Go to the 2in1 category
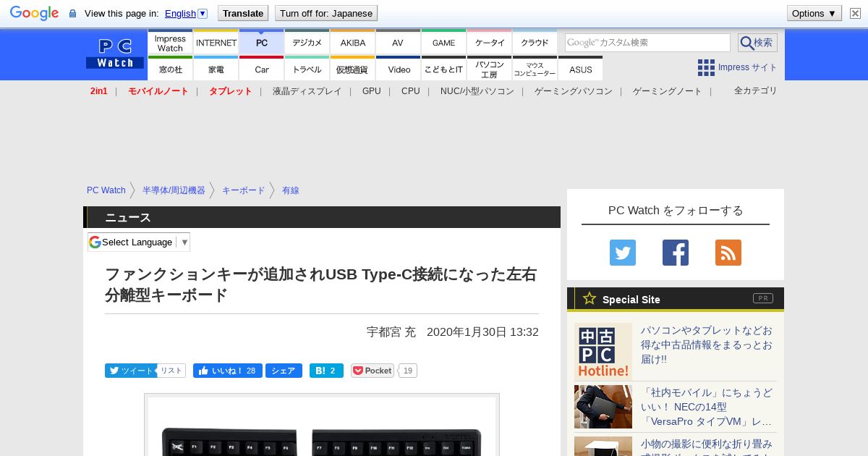This screenshot has width=868, height=456. 99,91
